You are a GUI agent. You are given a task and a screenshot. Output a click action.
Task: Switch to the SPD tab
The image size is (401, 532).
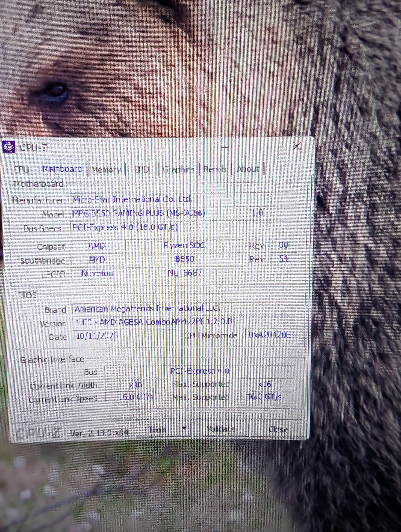point(141,170)
